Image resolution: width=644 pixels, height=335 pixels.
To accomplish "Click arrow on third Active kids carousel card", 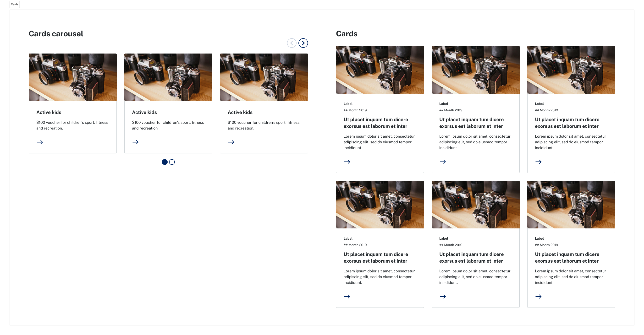I will [x=231, y=142].
